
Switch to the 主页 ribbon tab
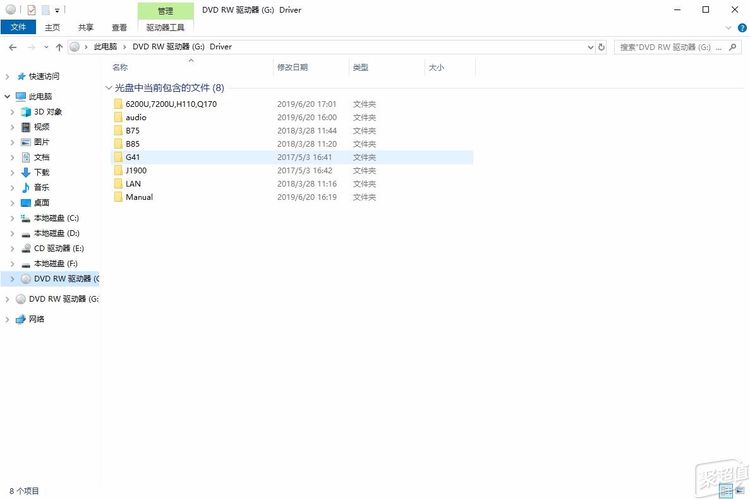(52, 27)
